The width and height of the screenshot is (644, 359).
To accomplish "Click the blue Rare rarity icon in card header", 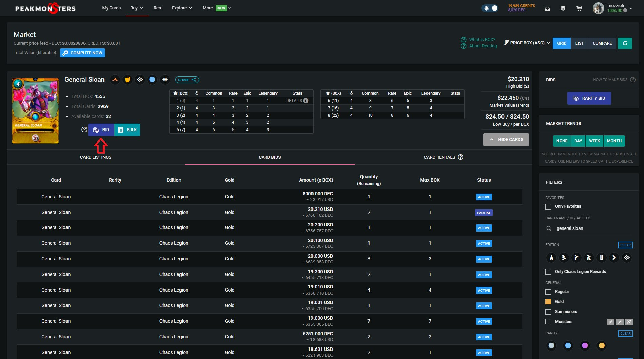I will point(152,80).
